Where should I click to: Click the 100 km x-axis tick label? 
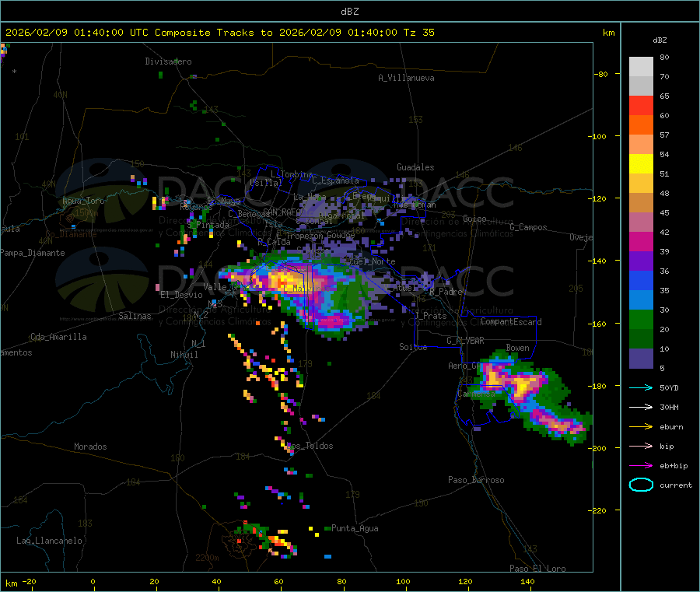[x=403, y=581]
